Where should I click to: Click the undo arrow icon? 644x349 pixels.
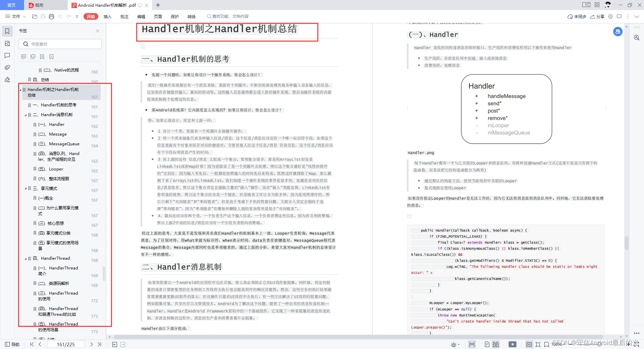60,16
